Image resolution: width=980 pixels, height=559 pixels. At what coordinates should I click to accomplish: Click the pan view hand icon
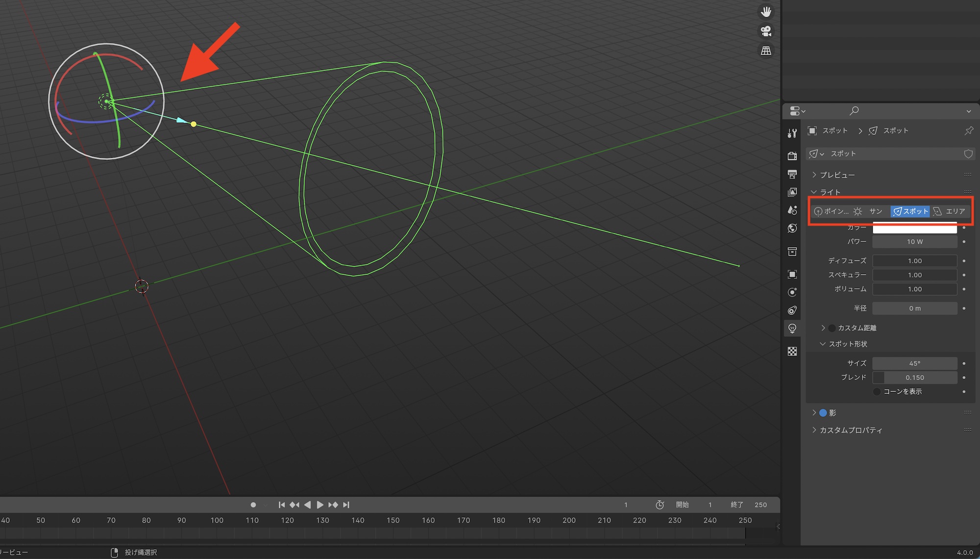[x=766, y=12]
